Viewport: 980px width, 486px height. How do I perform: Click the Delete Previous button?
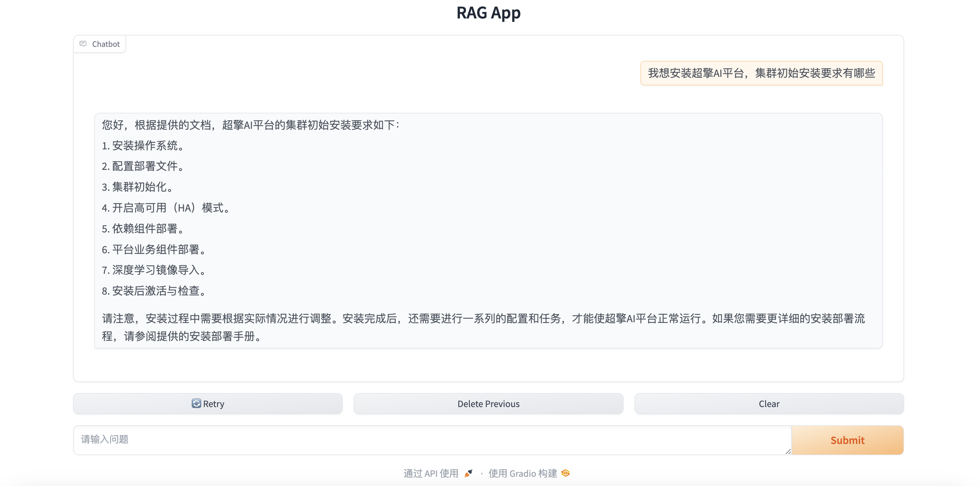click(x=489, y=403)
